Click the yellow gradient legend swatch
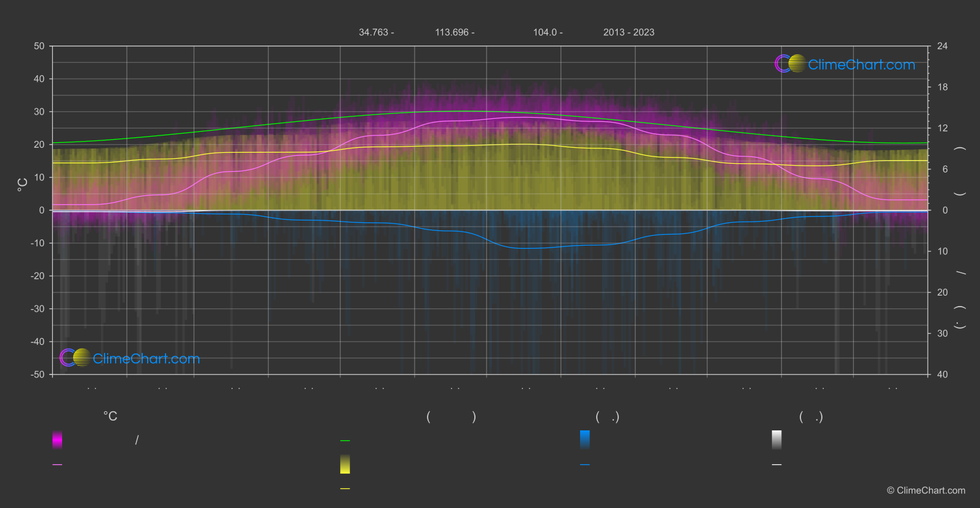The height and width of the screenshot is (508, 980). point(345,464)
